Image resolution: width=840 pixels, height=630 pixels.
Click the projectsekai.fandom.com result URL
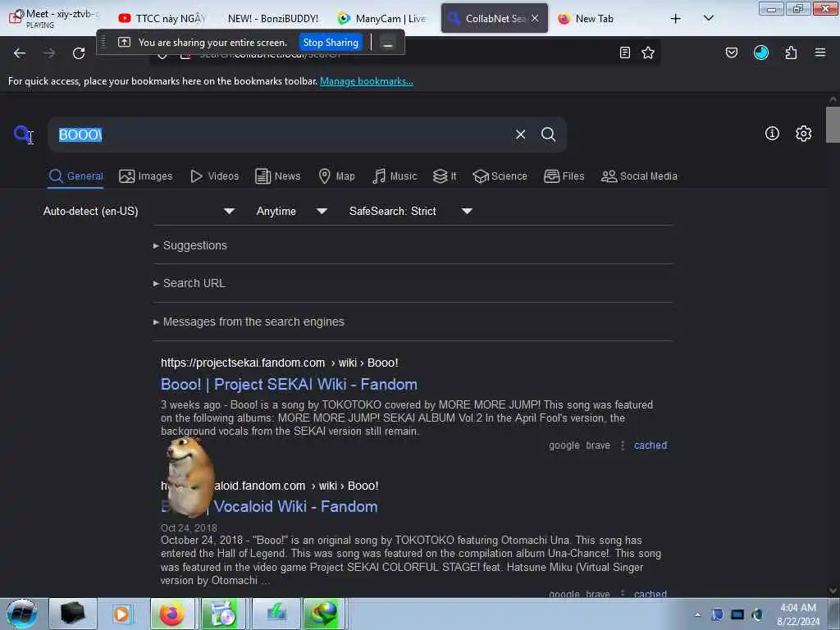(280, 363)
